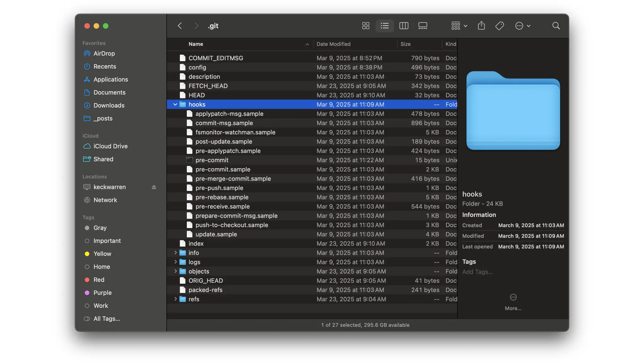This screenshot has width=644, height=362.
Task: Select the index file
Action: coord(312,244)
